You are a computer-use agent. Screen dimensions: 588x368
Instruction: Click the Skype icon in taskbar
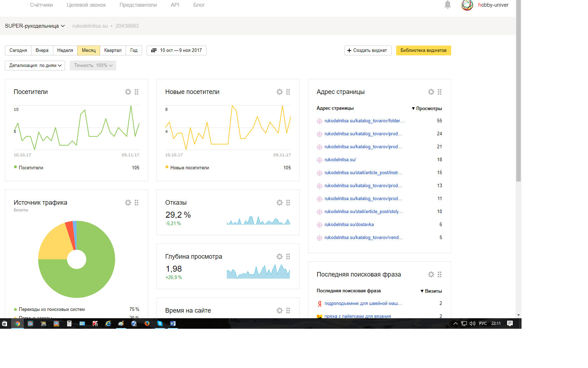[x=160, y=323]
